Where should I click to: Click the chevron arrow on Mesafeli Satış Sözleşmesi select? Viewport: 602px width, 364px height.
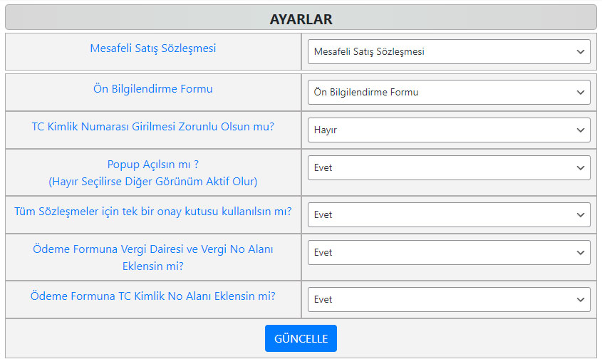(x=581, y=52)
